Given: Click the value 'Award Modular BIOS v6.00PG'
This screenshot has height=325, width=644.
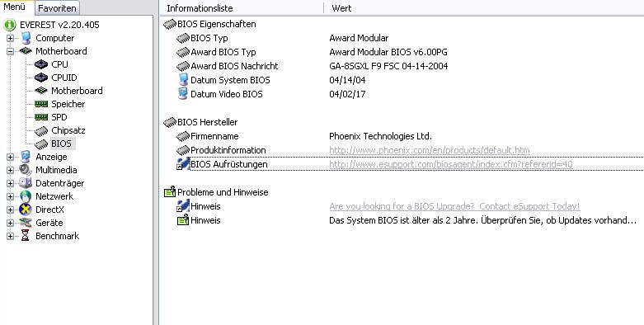Looking at the screenshot, I should (x=388, y=52).
